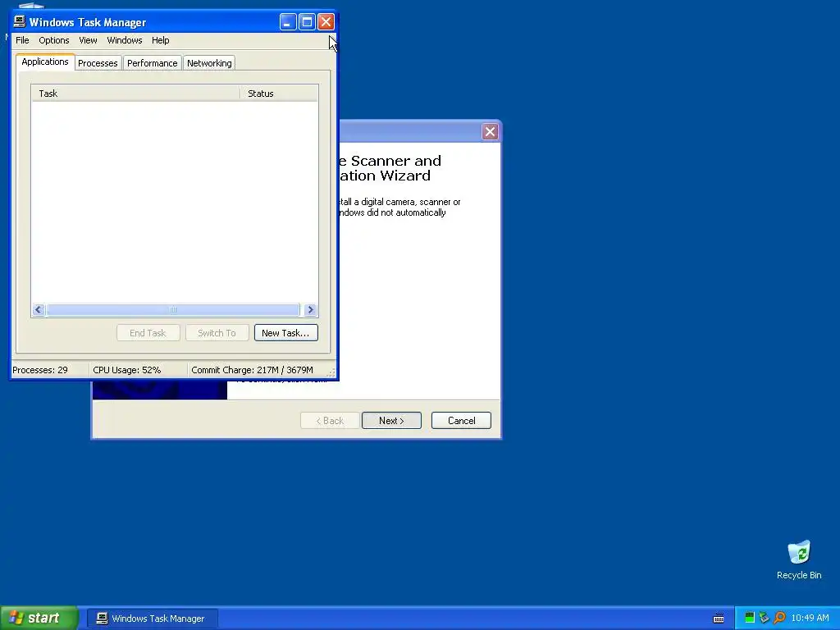Viewport: 840px width, 630px height.
Task: Click the green CPU usage tray icon
Action: coord(750,619)
